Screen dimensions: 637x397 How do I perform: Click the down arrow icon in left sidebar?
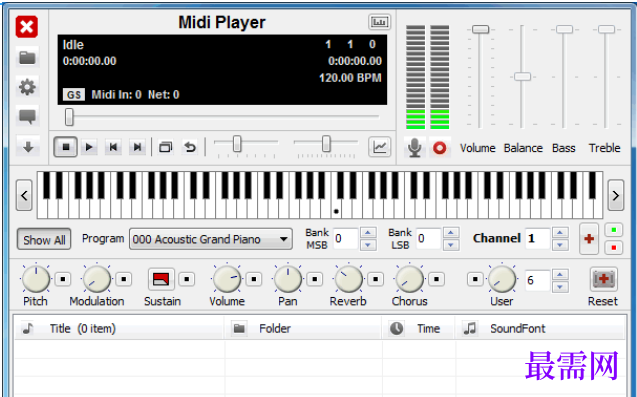28,146
